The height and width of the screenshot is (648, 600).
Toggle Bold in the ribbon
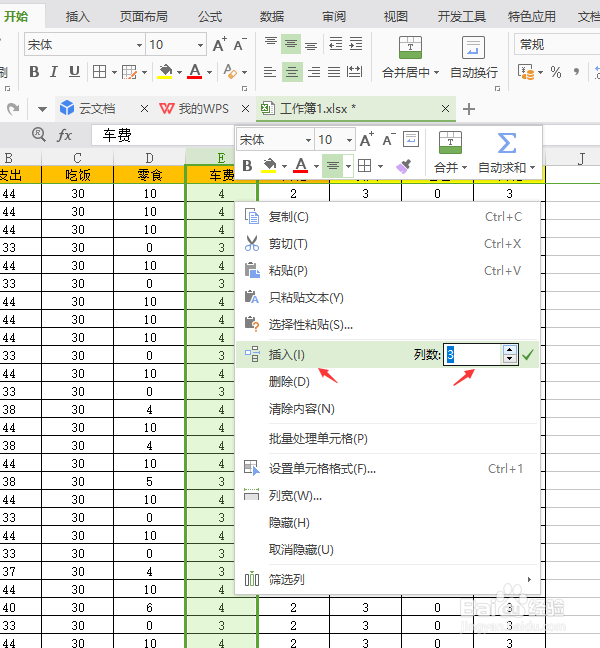pyautogui.click(x=34, y=72)
